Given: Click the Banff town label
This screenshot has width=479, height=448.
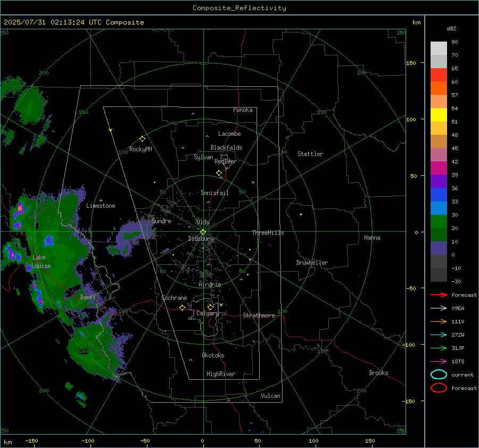Looking at the screenshot, I should 88,297.
